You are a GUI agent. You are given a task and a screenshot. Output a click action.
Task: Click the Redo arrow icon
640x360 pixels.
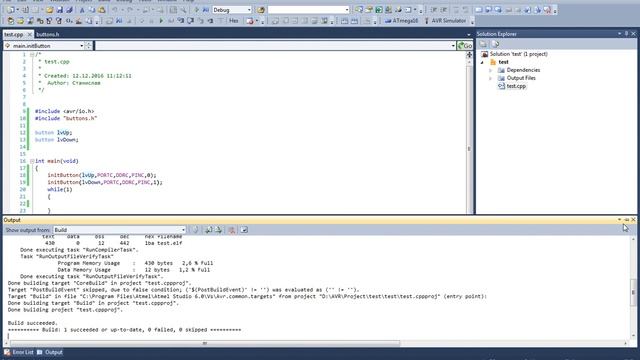pos(130,9)
